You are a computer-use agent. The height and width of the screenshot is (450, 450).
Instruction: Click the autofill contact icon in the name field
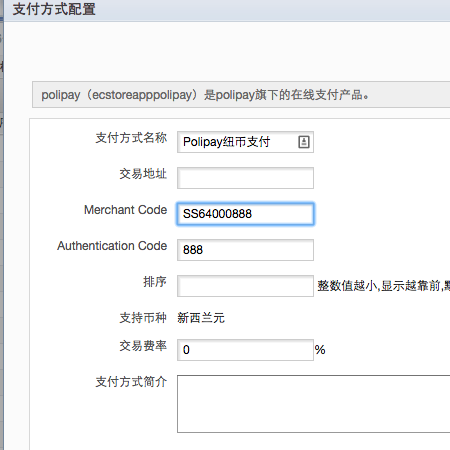click(x=304, y=142)
